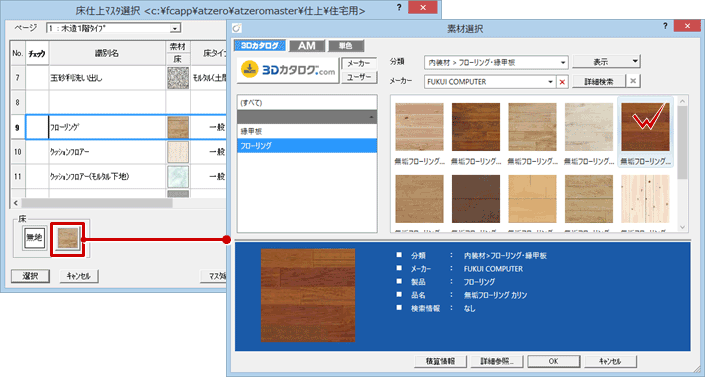The image size is (705, 377).
Task: Click the 玉砂利洗い出し material texture icon
Action: (x=178, y=78)
